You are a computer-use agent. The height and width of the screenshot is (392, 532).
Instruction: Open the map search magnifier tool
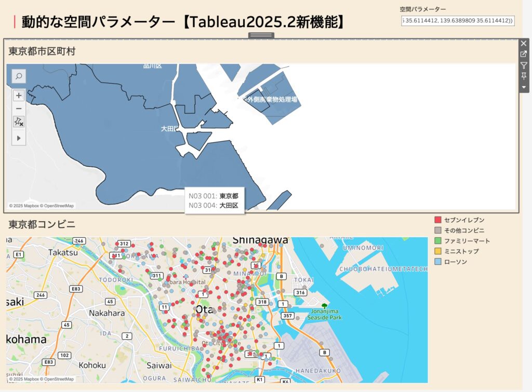[19, 76]
